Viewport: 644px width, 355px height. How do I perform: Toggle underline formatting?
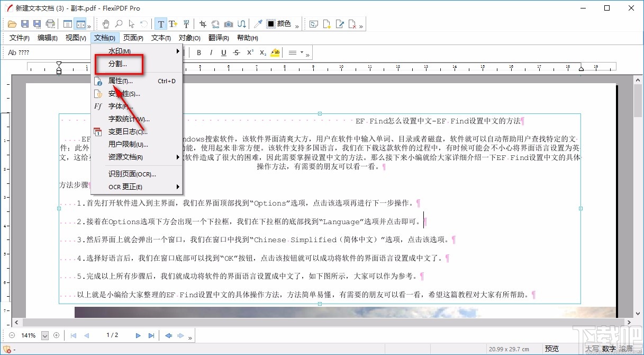[224, 52]
